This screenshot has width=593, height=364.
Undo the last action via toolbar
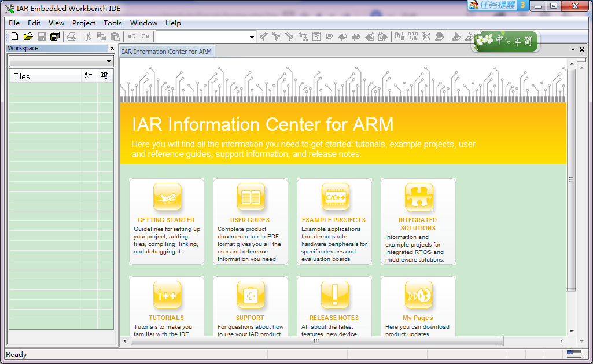(131, 36)
